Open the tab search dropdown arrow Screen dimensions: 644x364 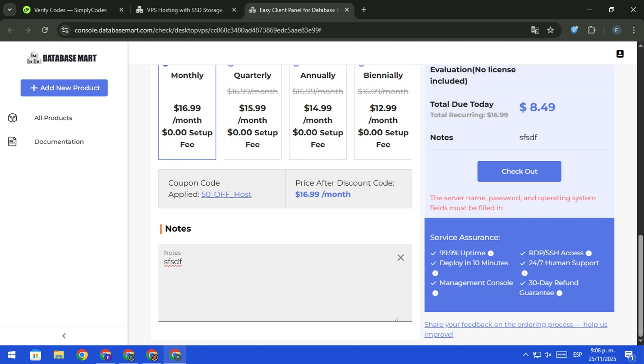coord(9,9)
